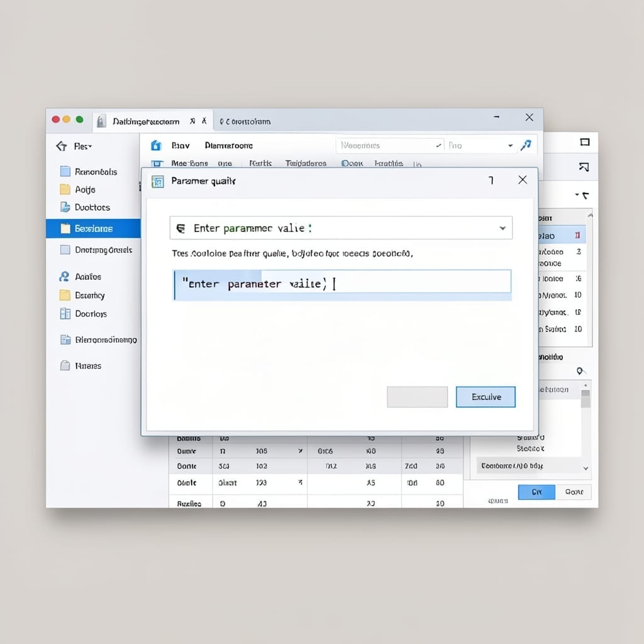The width and height of the screenshot is (644, 644).
Task: Click the pin icon on the Datkimger tab
Action: [192, 121]
